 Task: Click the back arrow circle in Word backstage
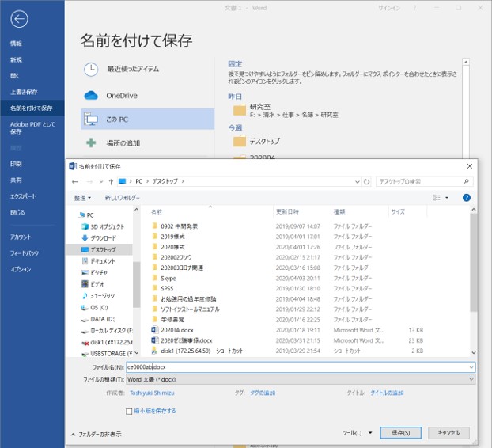[20, 20]
